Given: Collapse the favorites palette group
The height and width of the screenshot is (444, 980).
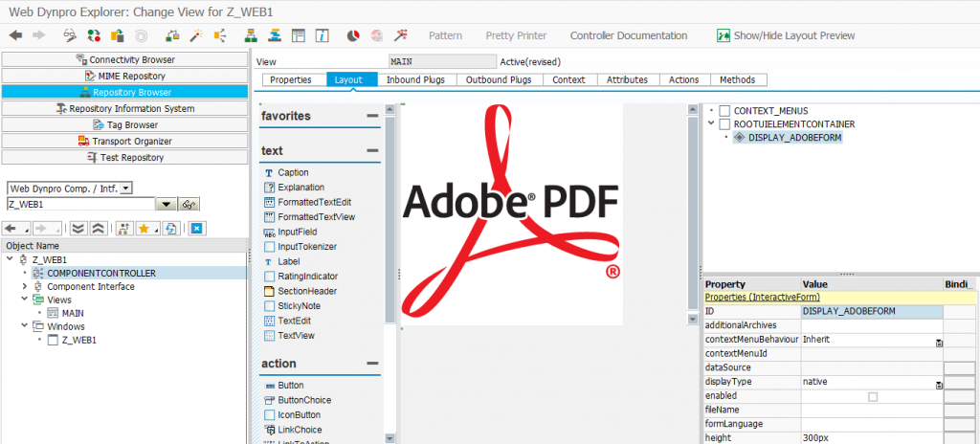Looking at the screenshot, I should tap(372, 117).
